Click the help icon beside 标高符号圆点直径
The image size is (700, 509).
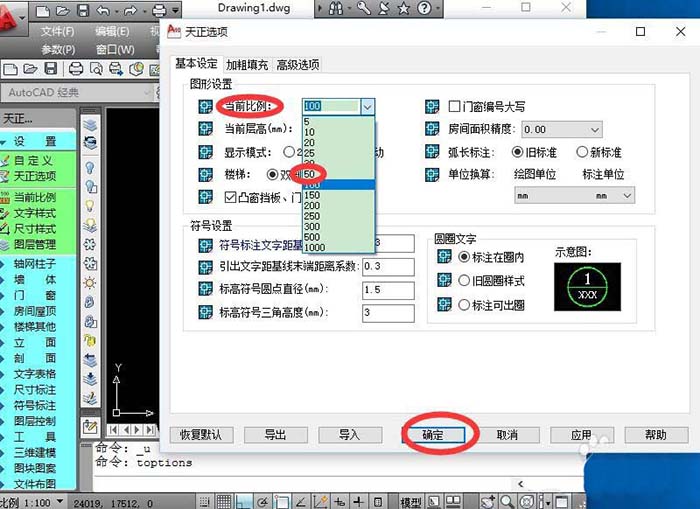205,289
